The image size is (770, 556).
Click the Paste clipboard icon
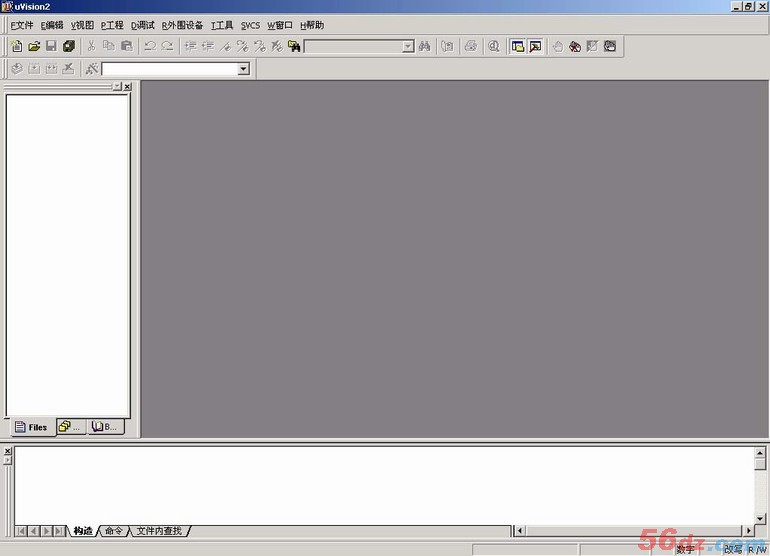pos(127,46)
